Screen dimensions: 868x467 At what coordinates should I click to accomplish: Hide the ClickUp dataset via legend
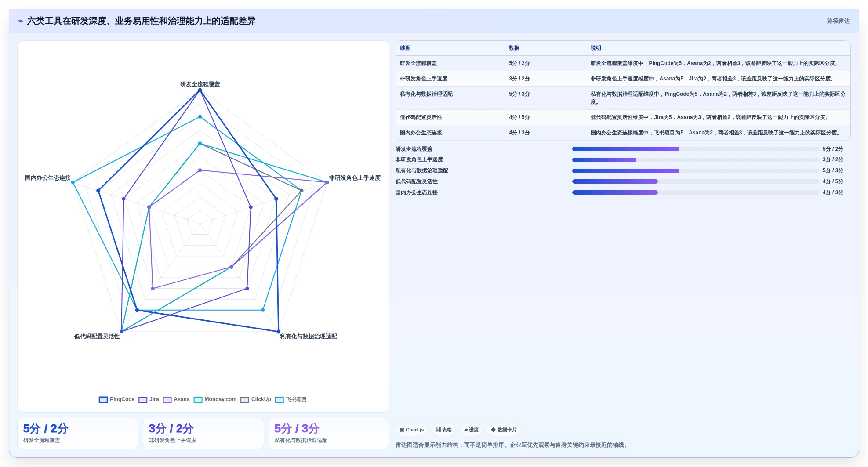tap(245, 400)
